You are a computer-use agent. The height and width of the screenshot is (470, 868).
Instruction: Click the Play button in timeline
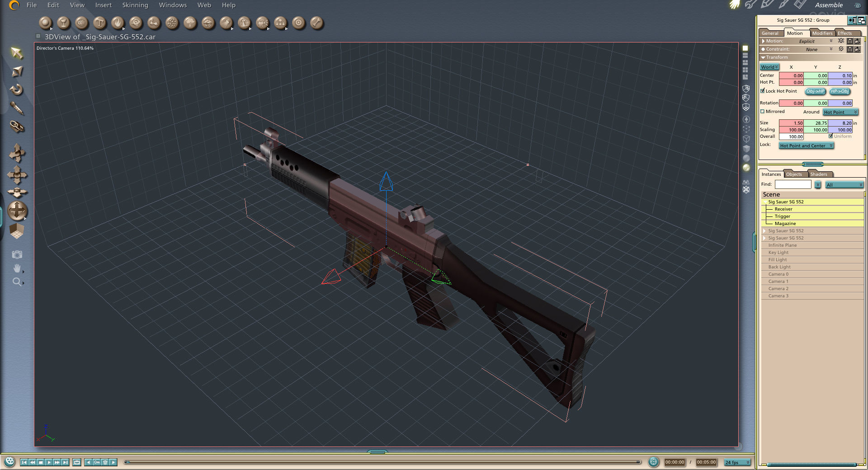click(x=49, y=462)
